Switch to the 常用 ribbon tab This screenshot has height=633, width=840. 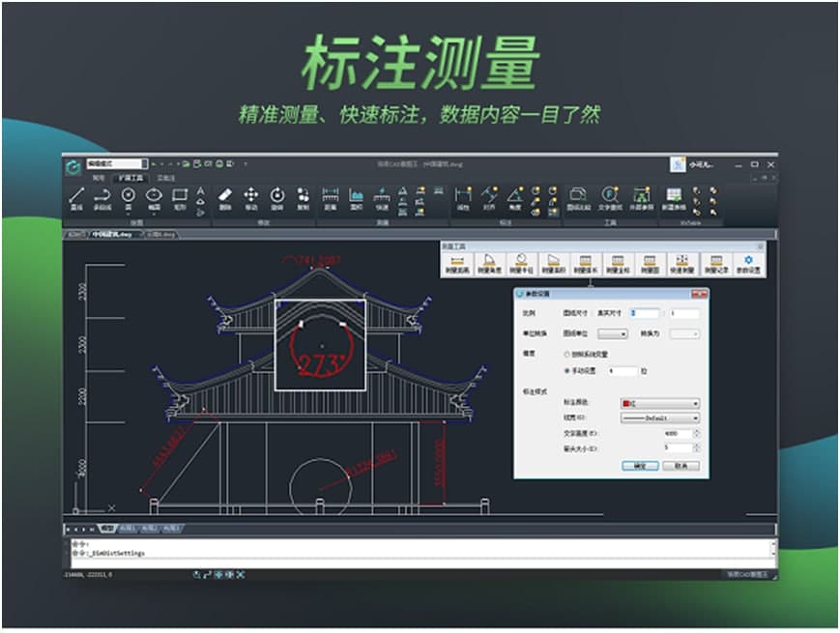click(99, 178)
